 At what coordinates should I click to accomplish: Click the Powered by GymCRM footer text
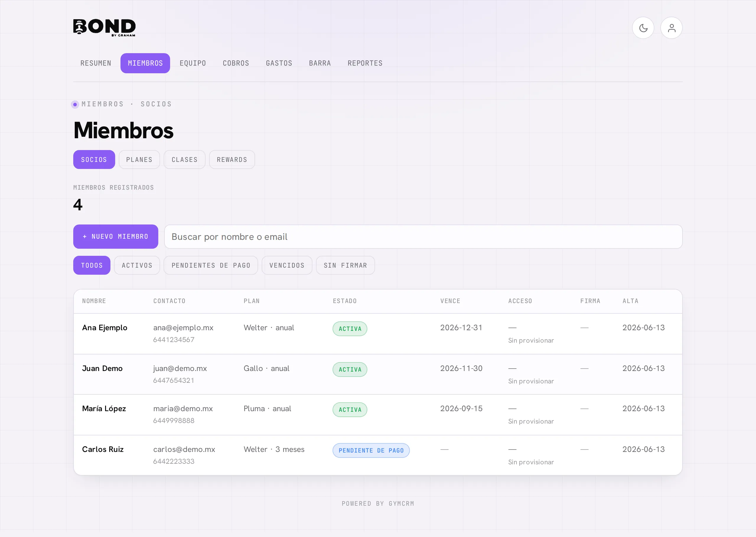378,504
